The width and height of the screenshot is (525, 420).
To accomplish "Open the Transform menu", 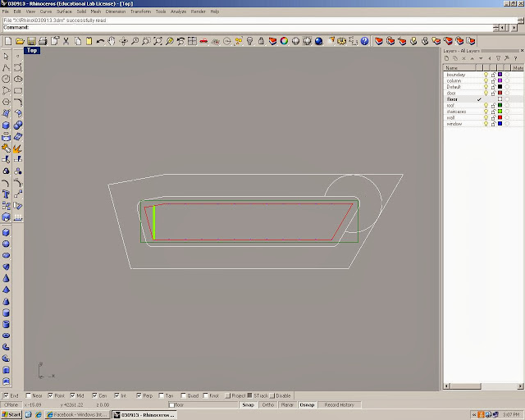I will point(140,11).
